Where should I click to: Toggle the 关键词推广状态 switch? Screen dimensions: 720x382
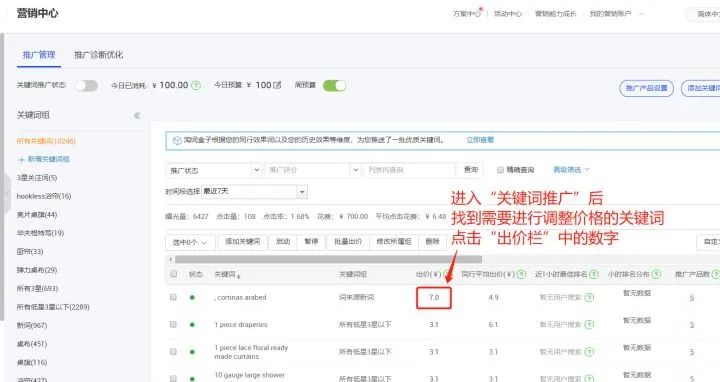click(x=86, y=85)
